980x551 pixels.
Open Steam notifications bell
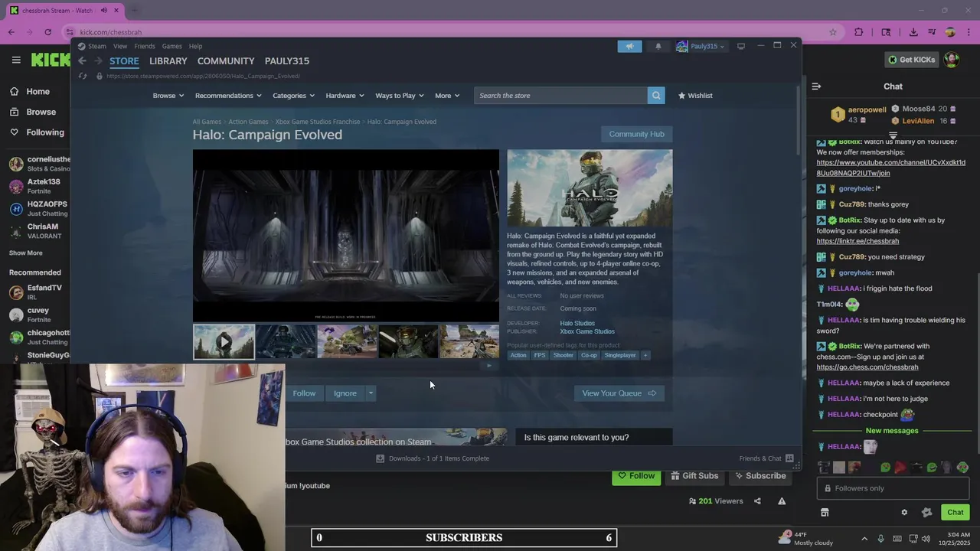658,46
